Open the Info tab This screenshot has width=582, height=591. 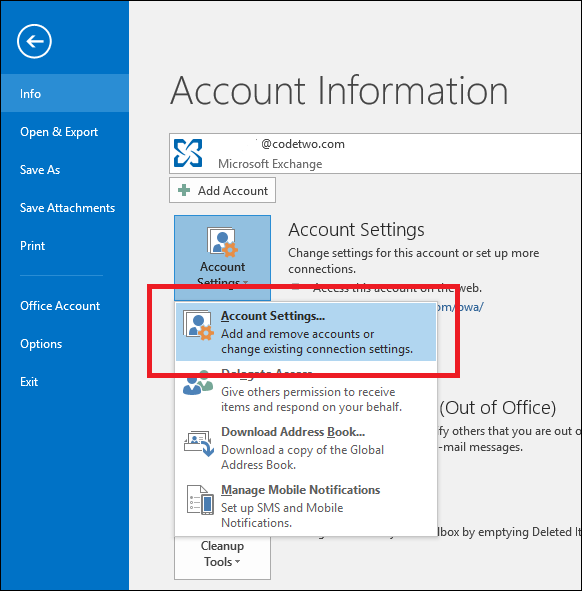65,93
